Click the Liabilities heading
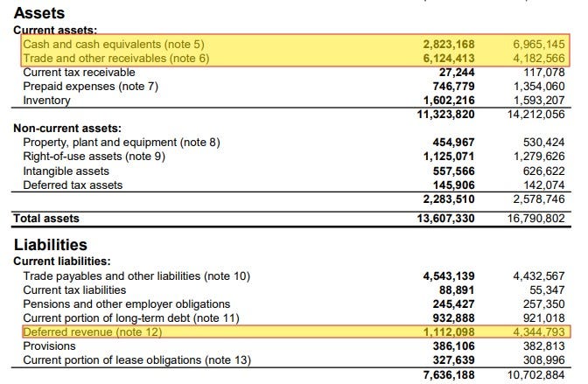Viewport: 588px width, 384px height. [x=50, y=245]
